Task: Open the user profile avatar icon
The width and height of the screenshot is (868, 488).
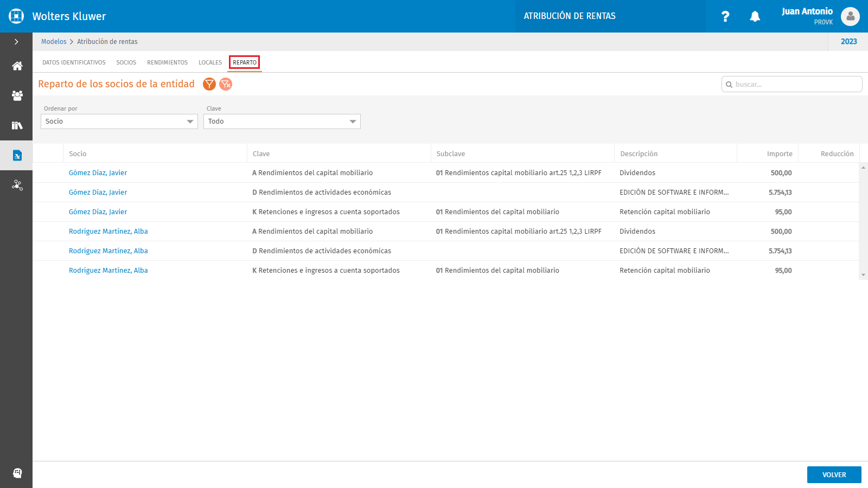Action: pos(850,16)
